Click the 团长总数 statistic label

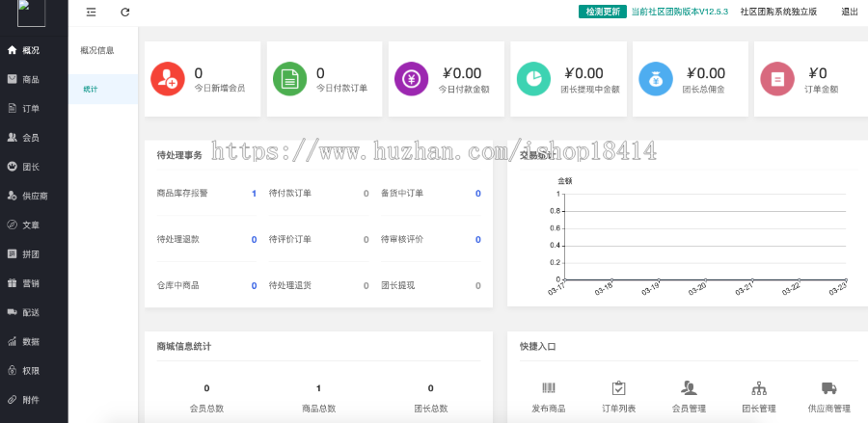[x=431, y=410]
